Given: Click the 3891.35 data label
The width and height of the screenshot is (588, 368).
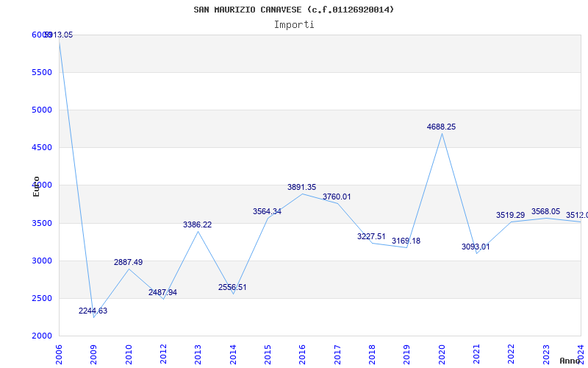Looking at the screenshot, I should click(302, 187).
